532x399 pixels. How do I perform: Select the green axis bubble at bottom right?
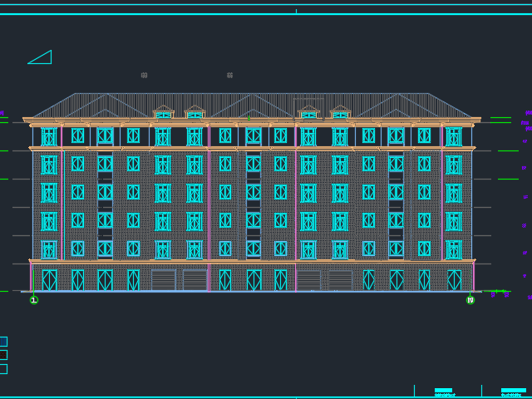[470, 300]
